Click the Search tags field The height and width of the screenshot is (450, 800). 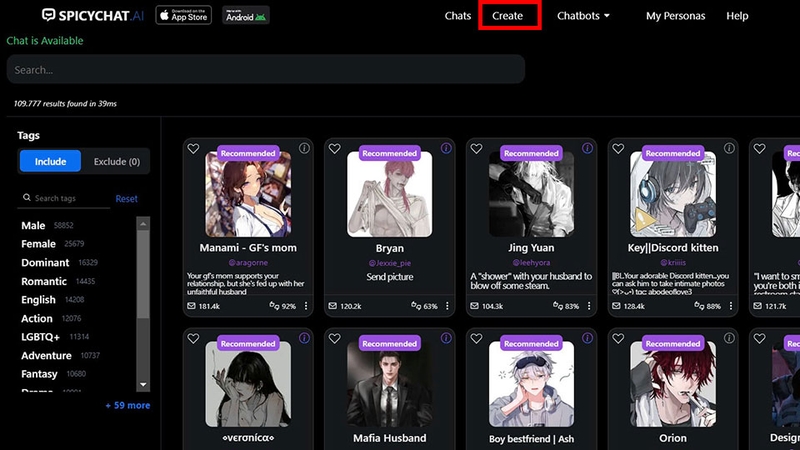click(64, 198)
